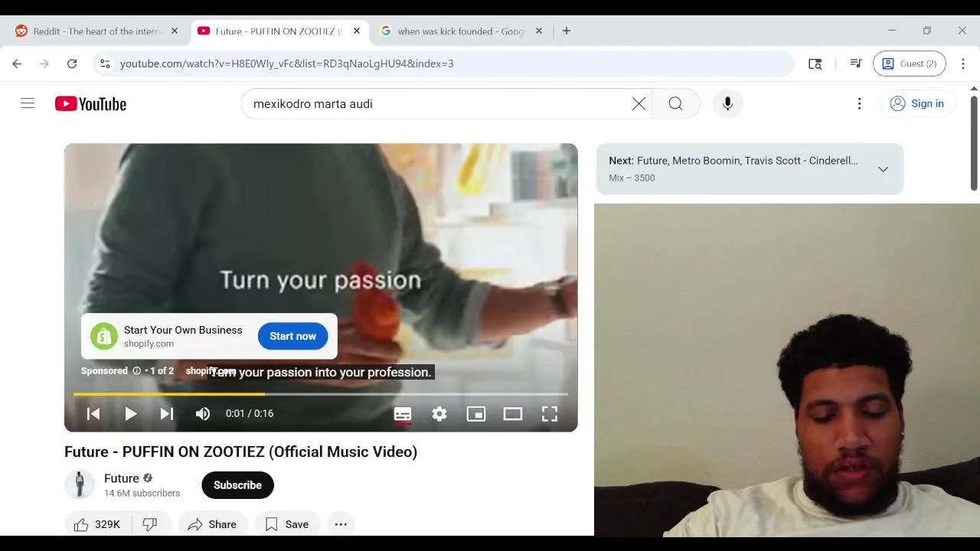Open YouTube settings three-dot menu
This screenshot has width=980, height=551.
pyautogui.click(x=859, y=103)
